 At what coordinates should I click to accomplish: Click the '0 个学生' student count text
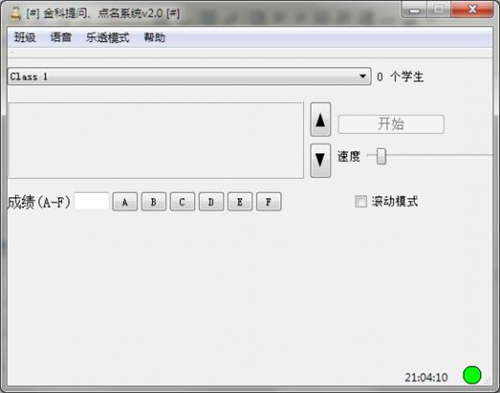coord(400,77)
